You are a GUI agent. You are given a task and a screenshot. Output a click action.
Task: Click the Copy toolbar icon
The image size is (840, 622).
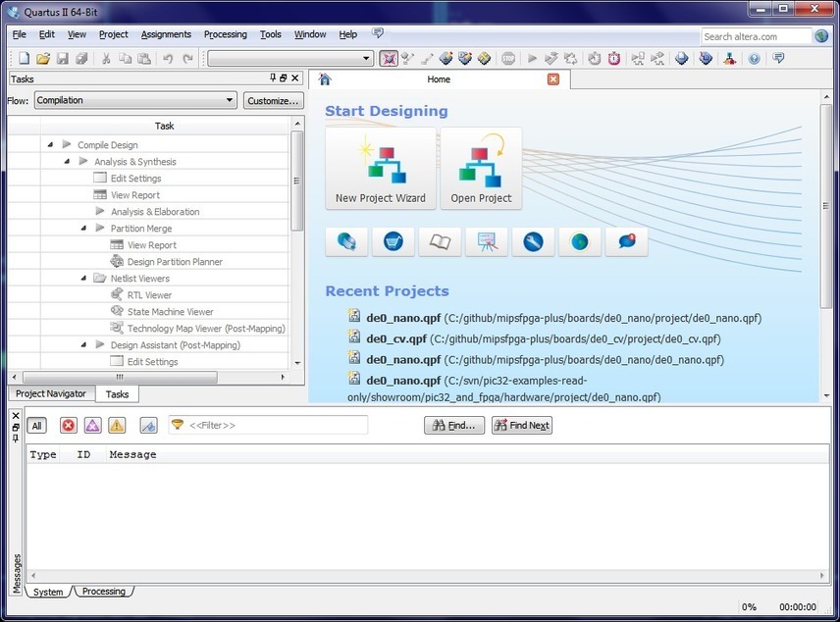point(126,59)
